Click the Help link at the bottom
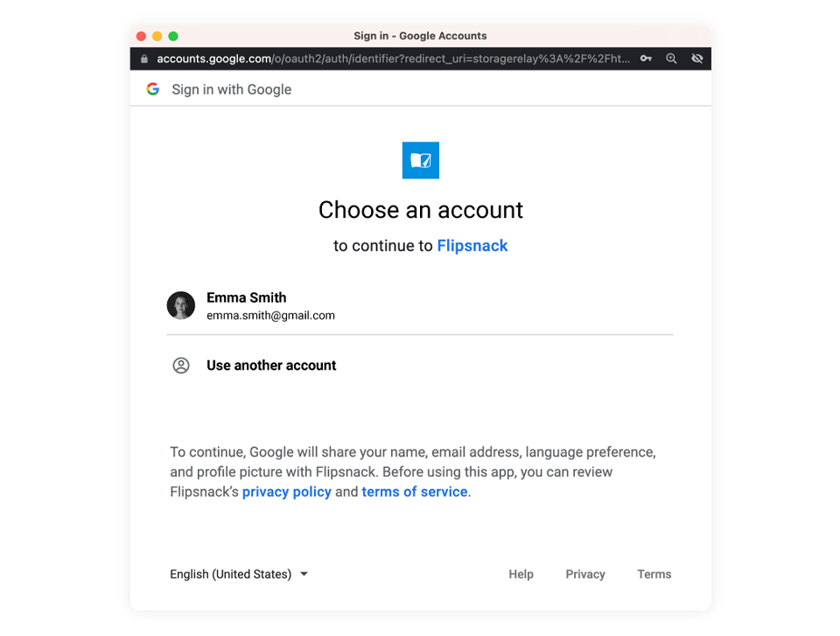This screenshot has width=840, height=636. (521, 574)
